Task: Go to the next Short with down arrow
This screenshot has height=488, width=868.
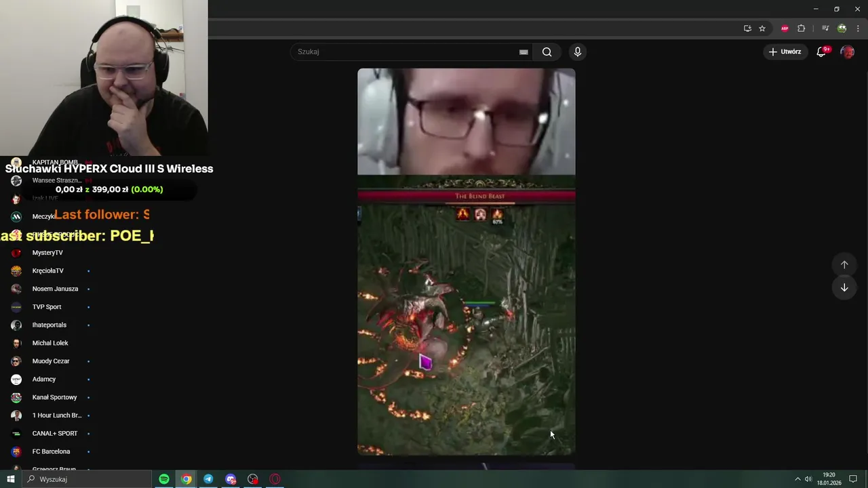Action: click(x=844, y=287)
